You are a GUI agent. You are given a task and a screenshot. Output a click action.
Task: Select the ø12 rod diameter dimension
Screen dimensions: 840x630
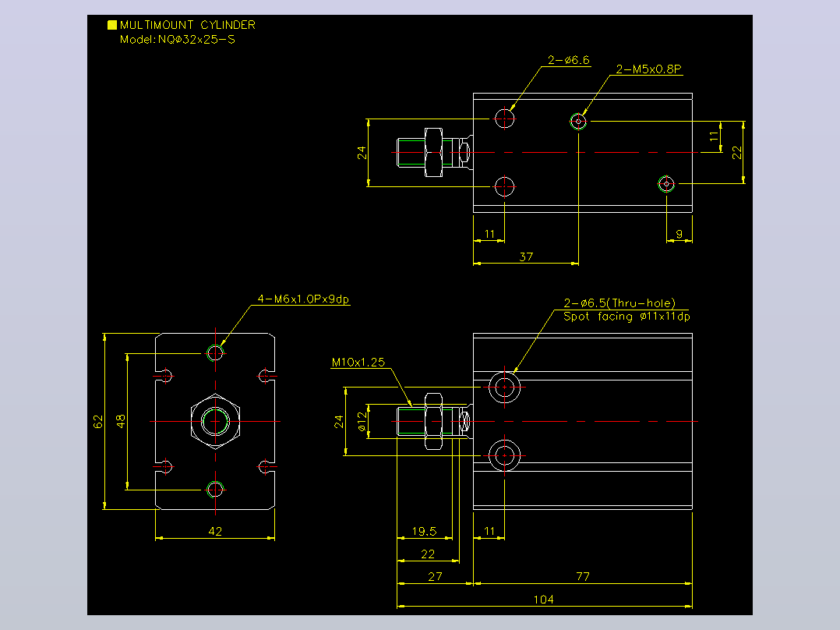pos(362,422)
